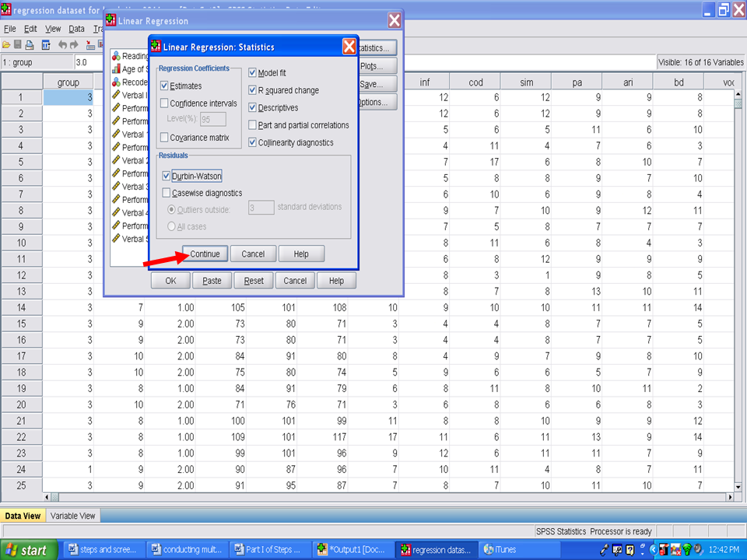
Task: Enable Casewise diagnostics checkbox
Action: [167, 193]
